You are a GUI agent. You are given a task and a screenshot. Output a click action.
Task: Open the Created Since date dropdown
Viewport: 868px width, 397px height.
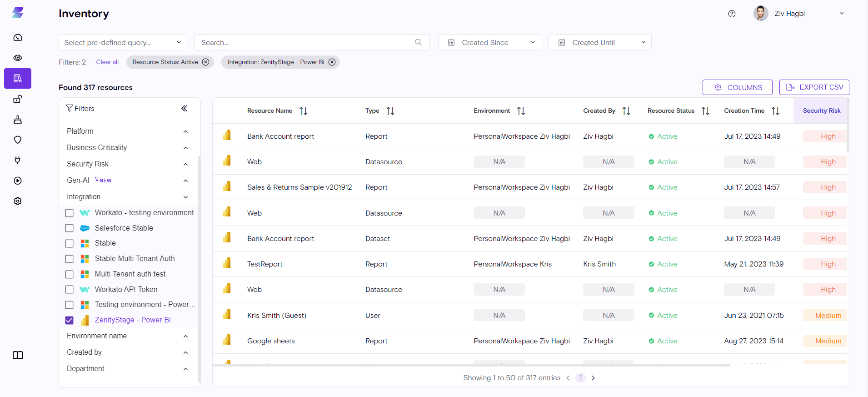pos(489,42)
